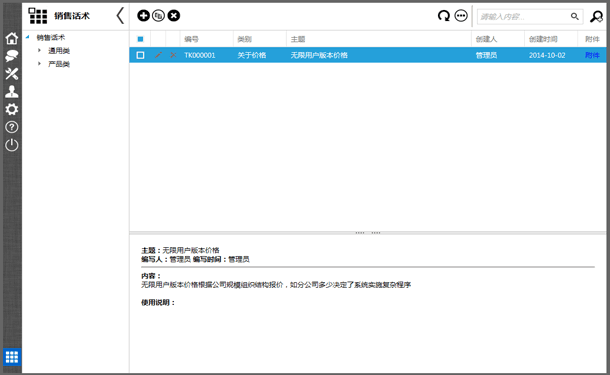
Task: Expand the 产品类 tree node arrow
Action: coord(39,63)
